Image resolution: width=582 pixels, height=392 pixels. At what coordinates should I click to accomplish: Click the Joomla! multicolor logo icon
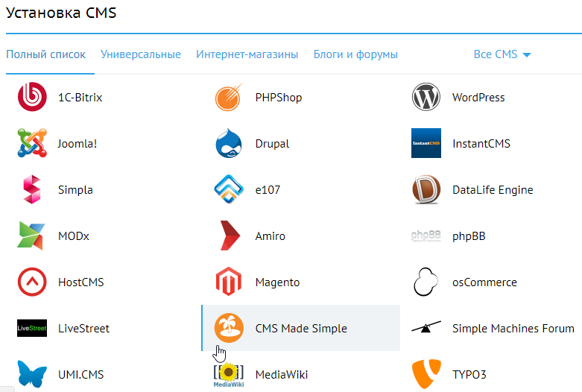32,143
